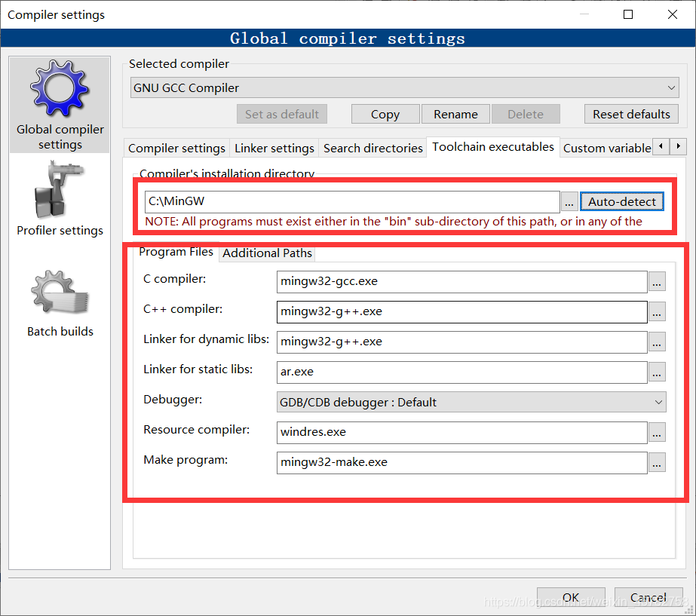
Task: Click the Copy compiler button
Action: pyautogui.click(x=385, y=114)
